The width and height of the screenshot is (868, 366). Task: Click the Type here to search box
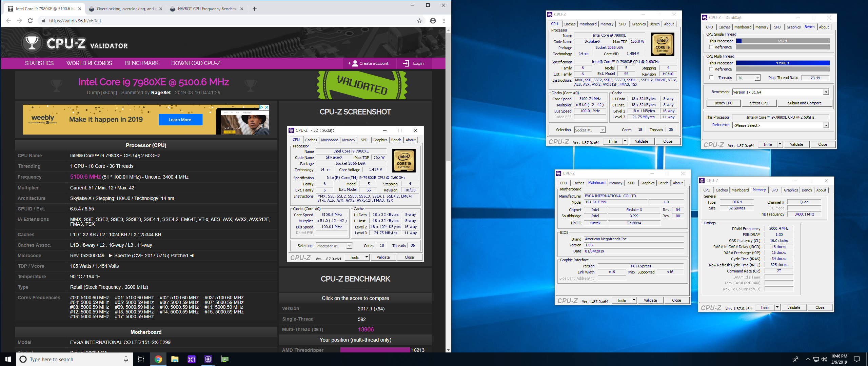75,359
